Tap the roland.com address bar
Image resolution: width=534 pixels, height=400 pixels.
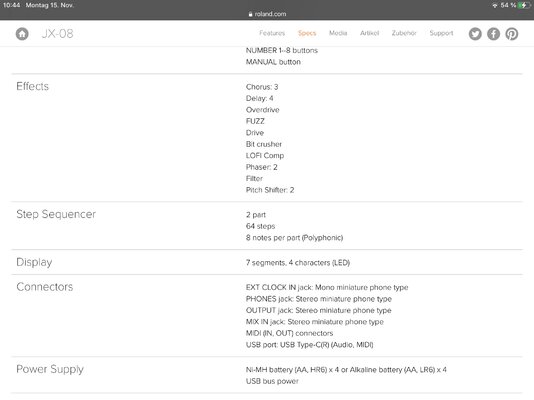tap(267, 14)
